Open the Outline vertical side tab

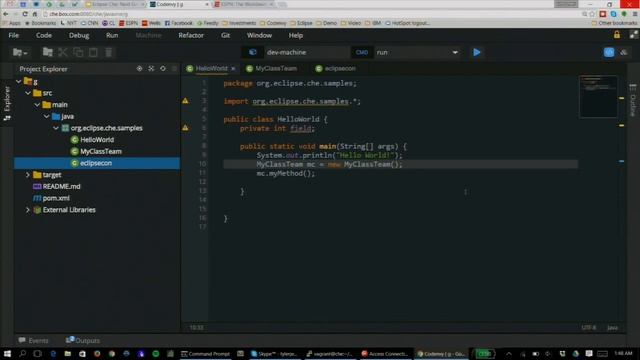633,100
